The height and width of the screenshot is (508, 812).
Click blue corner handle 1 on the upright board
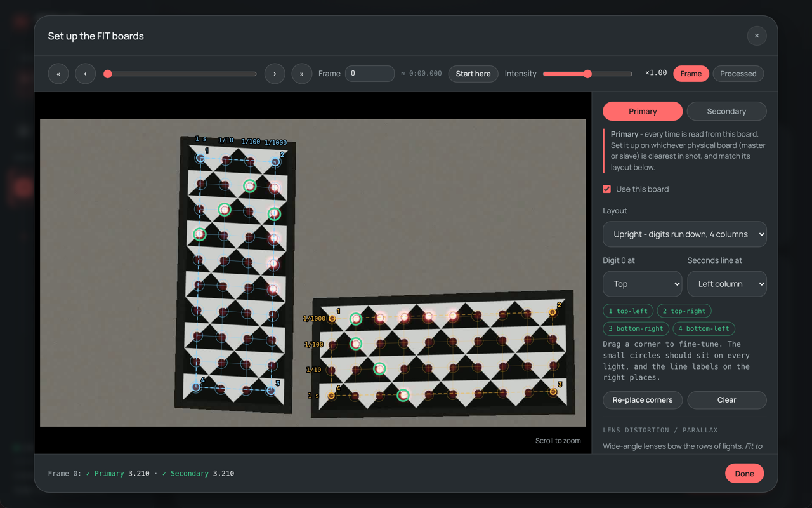tap(200, 158)
